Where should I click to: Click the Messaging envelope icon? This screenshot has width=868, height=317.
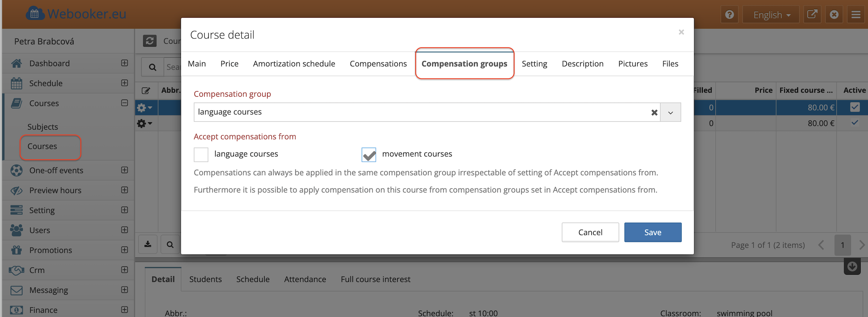[16, 290]
